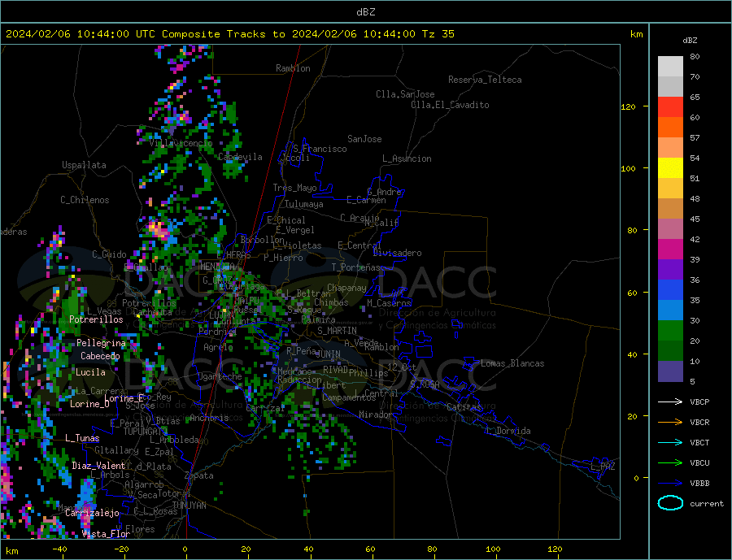
Task: Click the 'VBCT' legend label
Action: [x=699, y=442]
